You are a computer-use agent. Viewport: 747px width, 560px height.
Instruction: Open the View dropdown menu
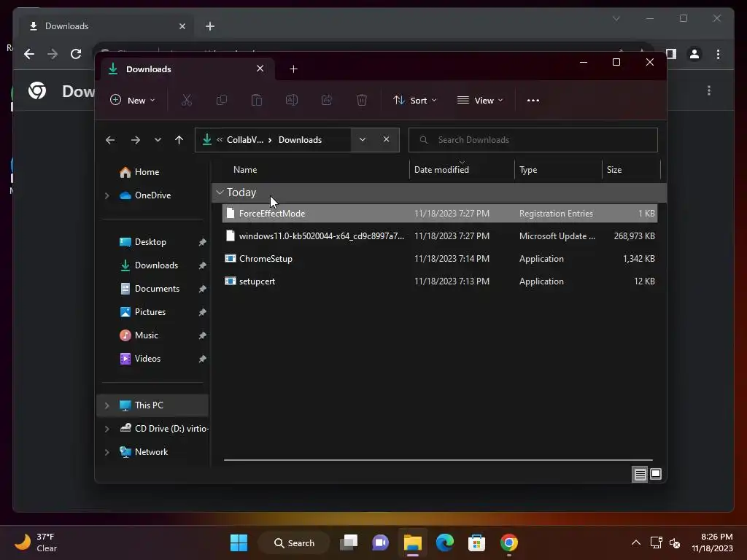coord(480,101)
